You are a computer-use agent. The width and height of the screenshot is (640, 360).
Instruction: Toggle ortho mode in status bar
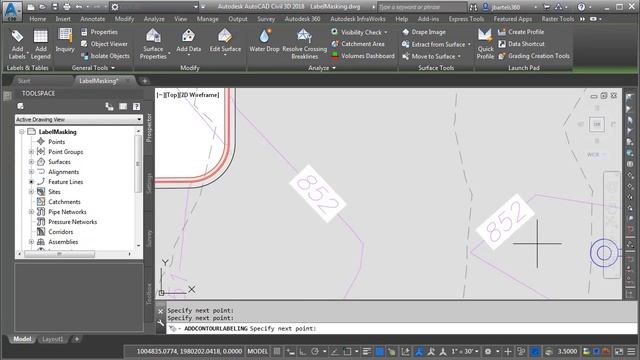click(x=303, y=351)
